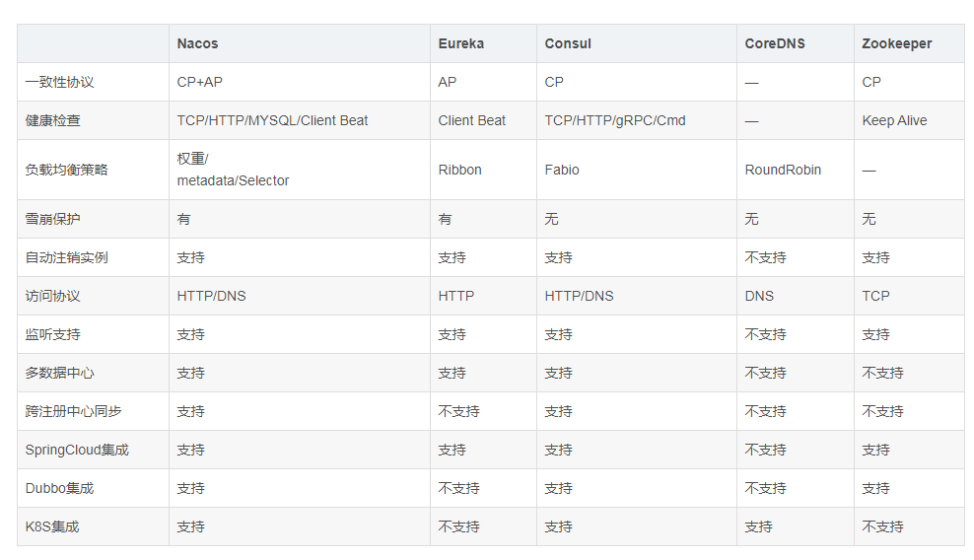This screenshot has height=560, width=974.
Task: Click the K8S集成 row label
Action: coord(52,526)
